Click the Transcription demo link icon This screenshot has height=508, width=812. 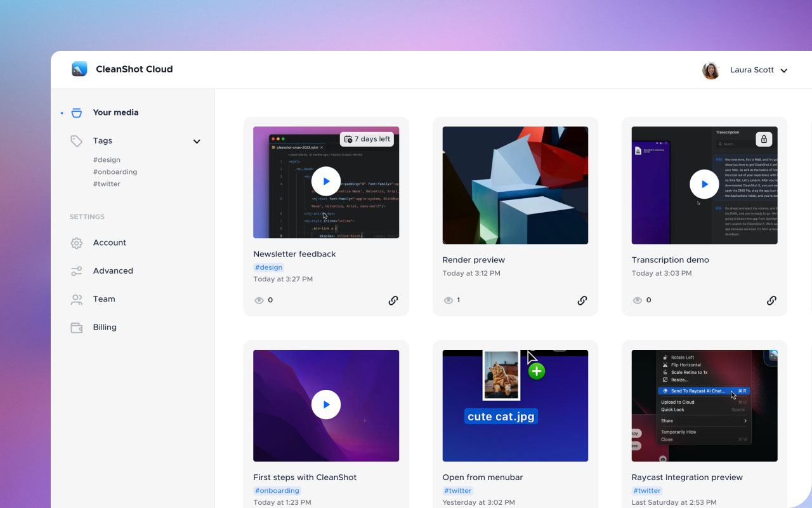(x=771, y=300)
